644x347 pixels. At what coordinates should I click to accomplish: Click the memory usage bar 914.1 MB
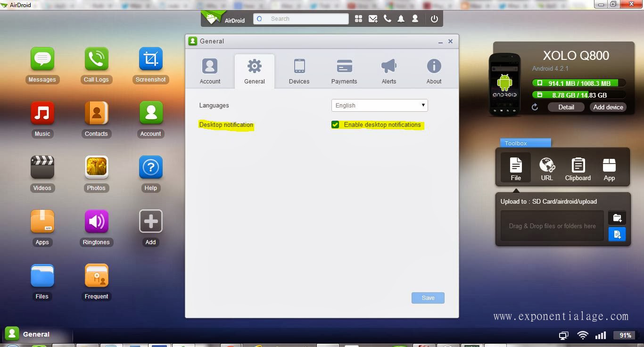pos(579,83)
